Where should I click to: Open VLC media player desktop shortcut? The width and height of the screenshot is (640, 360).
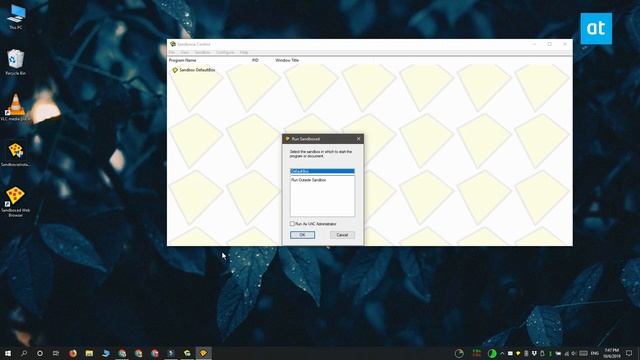[x=16, y=107]
